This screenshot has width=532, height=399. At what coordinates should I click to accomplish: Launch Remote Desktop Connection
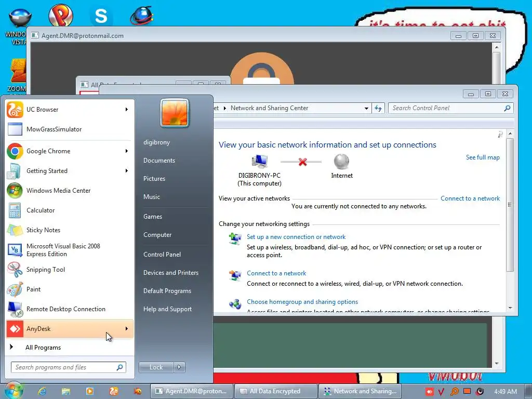[x=70, y=309]
